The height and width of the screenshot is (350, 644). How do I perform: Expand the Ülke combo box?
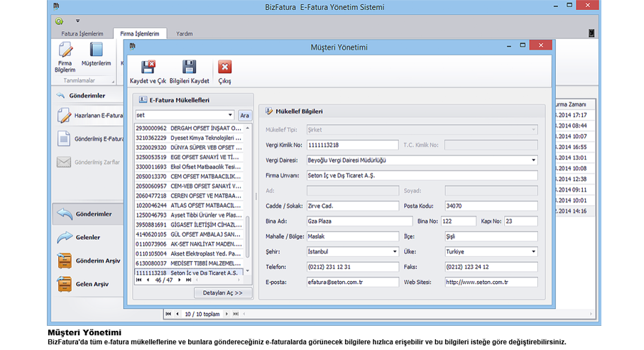click(533, 252)
